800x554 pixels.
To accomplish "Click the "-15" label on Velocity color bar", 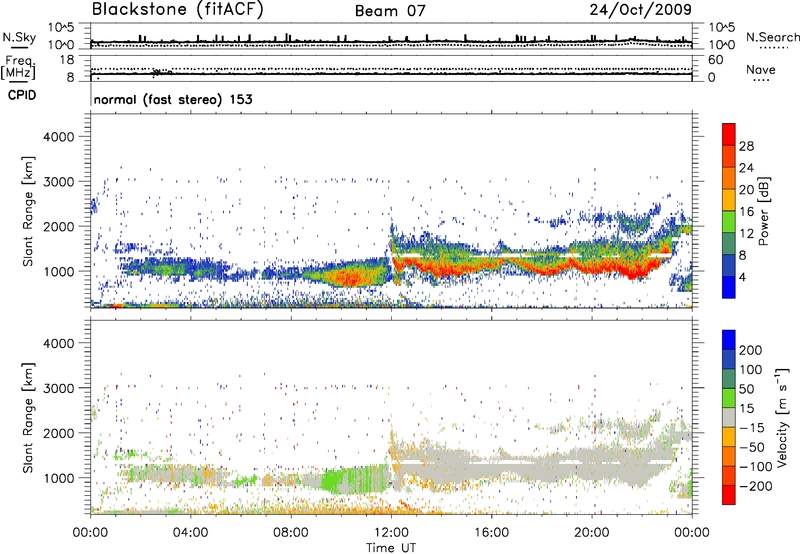I will pyautogui.click(x=751, y=428).
